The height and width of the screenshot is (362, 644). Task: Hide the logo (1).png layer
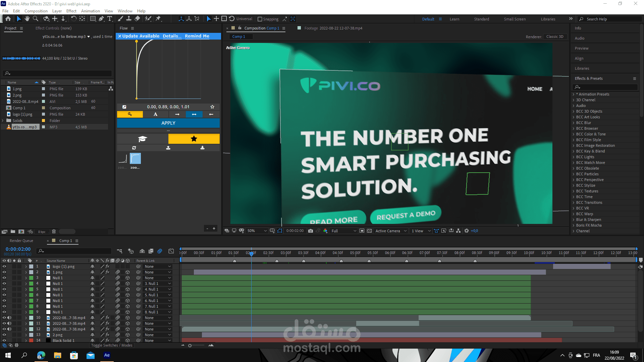(x=4, y=266)
